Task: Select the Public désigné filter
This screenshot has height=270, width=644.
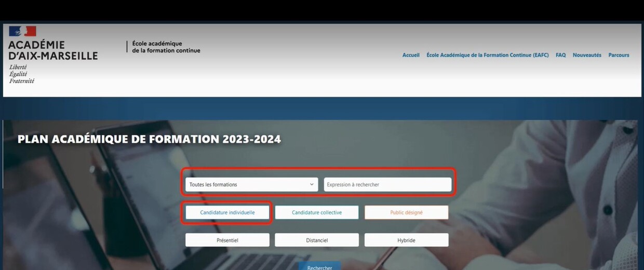Action: (x=407, y=212)
